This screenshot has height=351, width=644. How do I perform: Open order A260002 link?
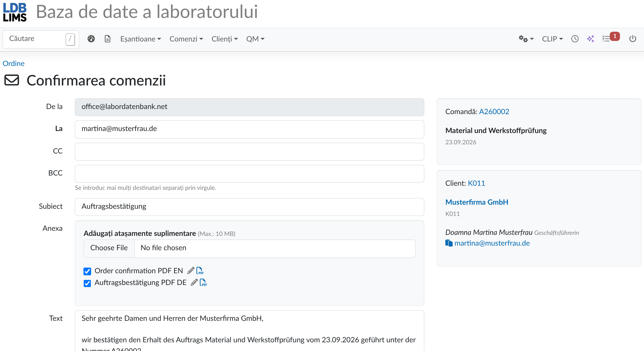(x=494, y=112)
